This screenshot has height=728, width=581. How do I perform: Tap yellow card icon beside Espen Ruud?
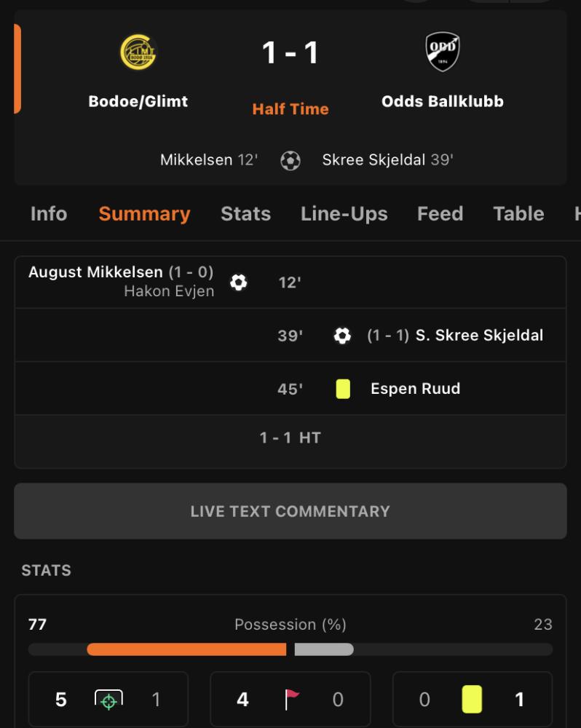pos(343,389)
